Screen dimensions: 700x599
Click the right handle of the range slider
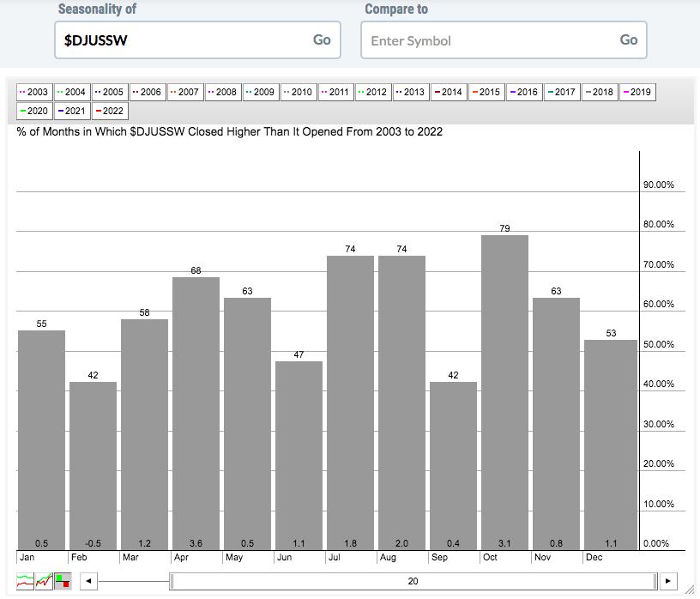pyautogui.click(x=655, y=581)
